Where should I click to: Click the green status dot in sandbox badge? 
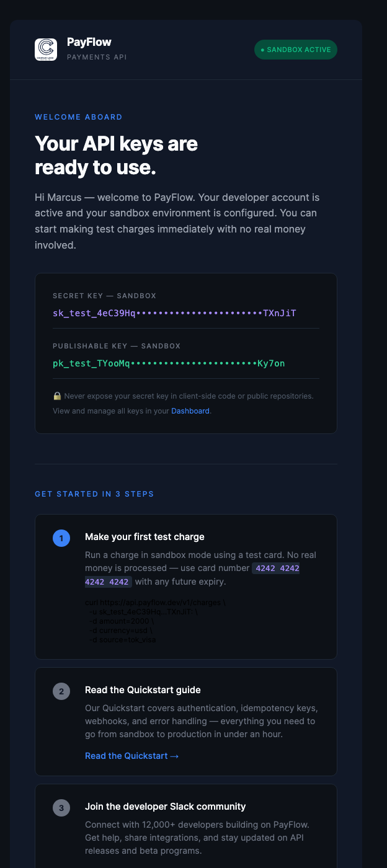pyautogui.click(x=264, y=50)
